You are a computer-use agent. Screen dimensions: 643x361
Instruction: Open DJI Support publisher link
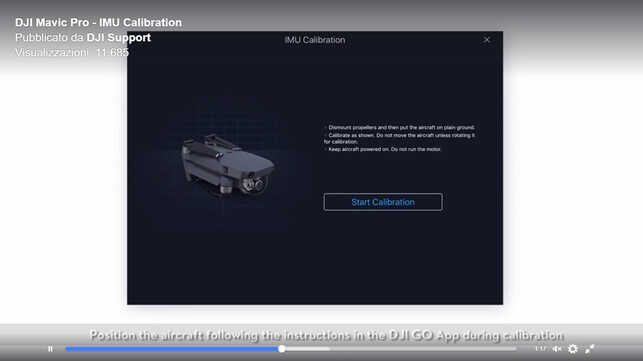[x=119, y=38]
